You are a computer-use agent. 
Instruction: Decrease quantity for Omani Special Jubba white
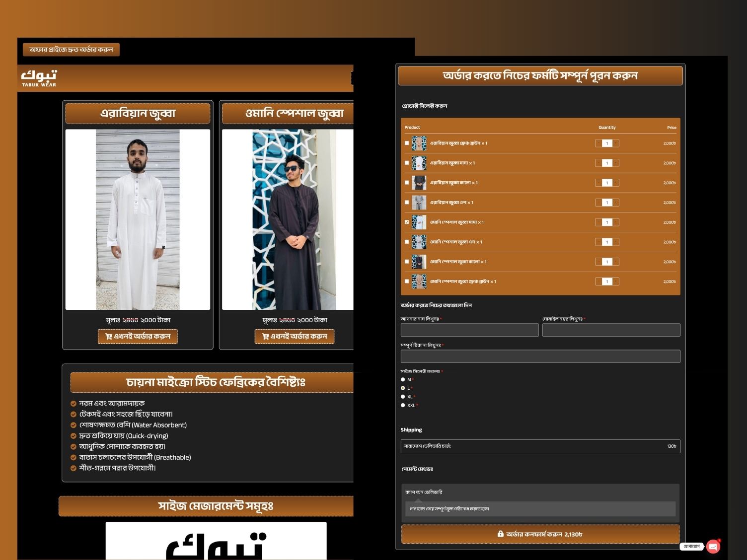coord(598,222)
